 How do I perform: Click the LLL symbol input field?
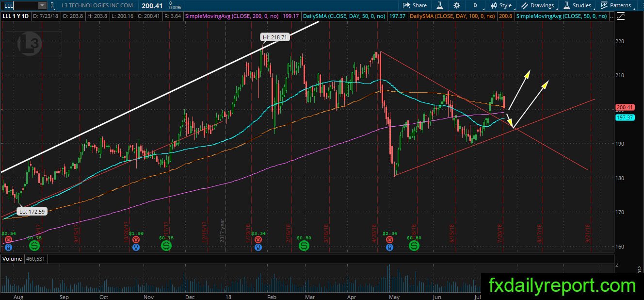pos(19,5)
